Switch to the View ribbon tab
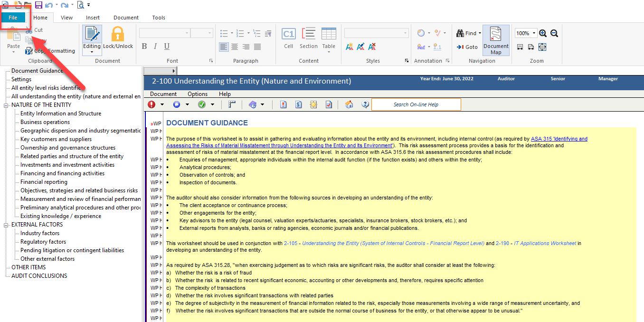The width and height of the screenshot is (644, 322). click(x=67, y=18)
